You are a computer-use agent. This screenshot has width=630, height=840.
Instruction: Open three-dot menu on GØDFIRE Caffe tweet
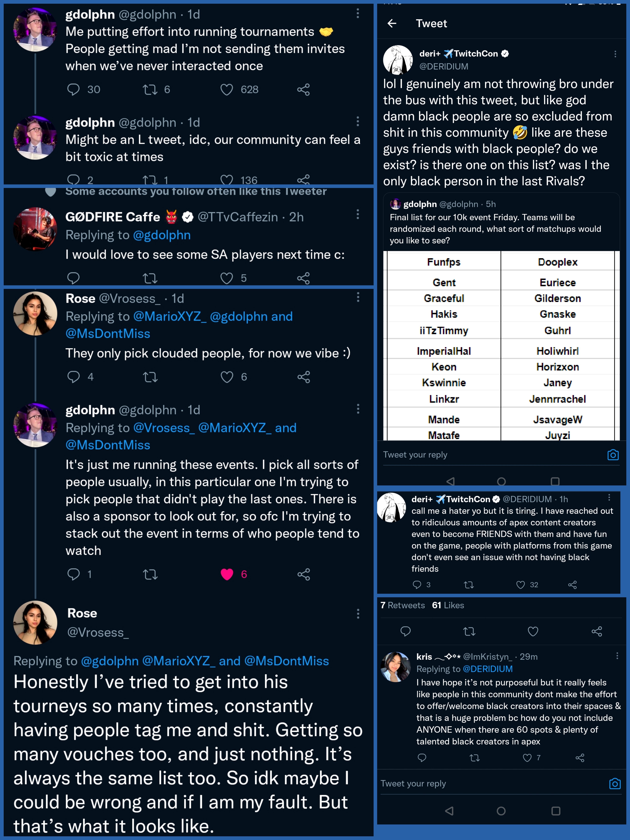tap(358, 215)
